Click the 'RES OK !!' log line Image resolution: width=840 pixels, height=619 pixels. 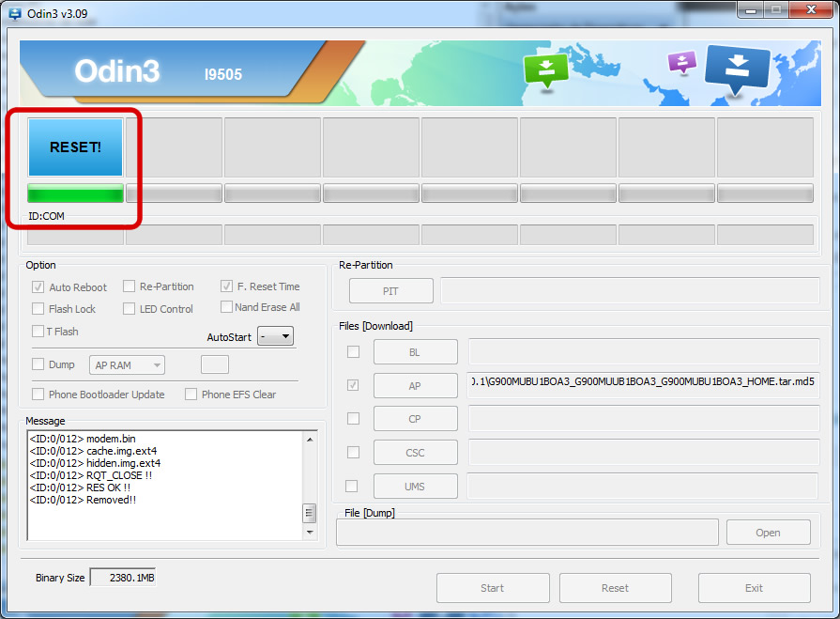pos(80,487)
